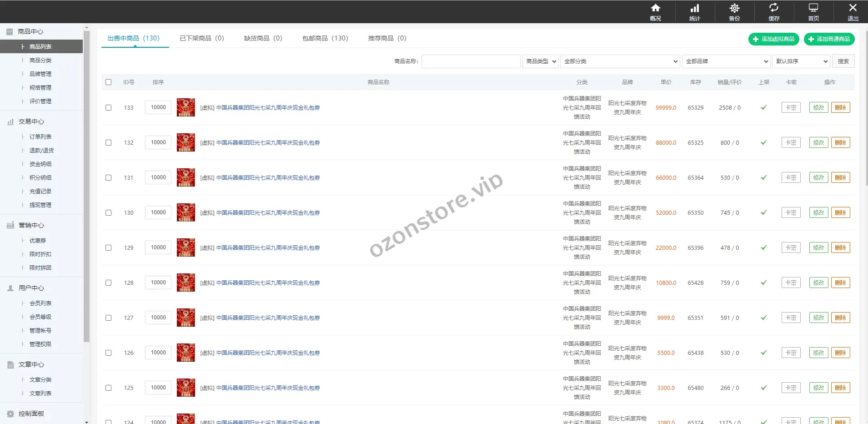This screenshot has width=868, height=424.
Task: Open the statistics bar chart icon
Action: (695, 8)
